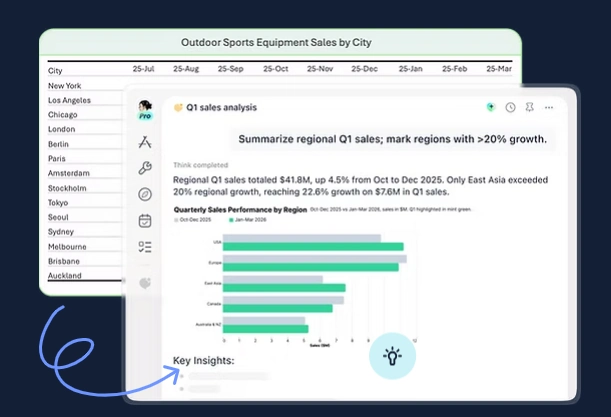Image resolution: width=611 pixels, height=417 pixels.
Task: Click the 'Key Insights:' heading
Action: [x=204, y=360]
